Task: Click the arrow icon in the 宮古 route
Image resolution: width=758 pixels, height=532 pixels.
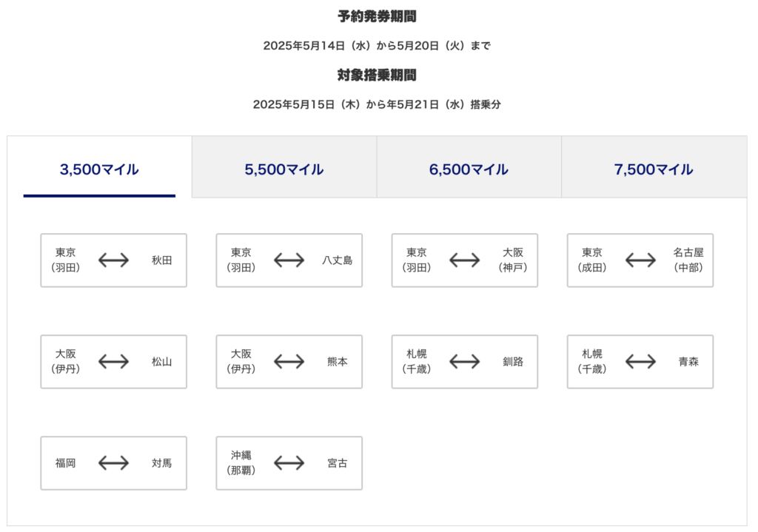Action: (289, 463)
